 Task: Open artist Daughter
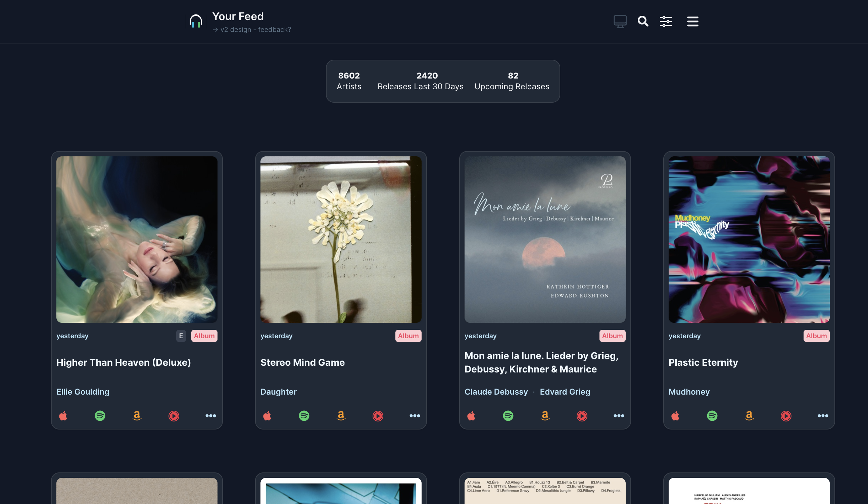278,392
